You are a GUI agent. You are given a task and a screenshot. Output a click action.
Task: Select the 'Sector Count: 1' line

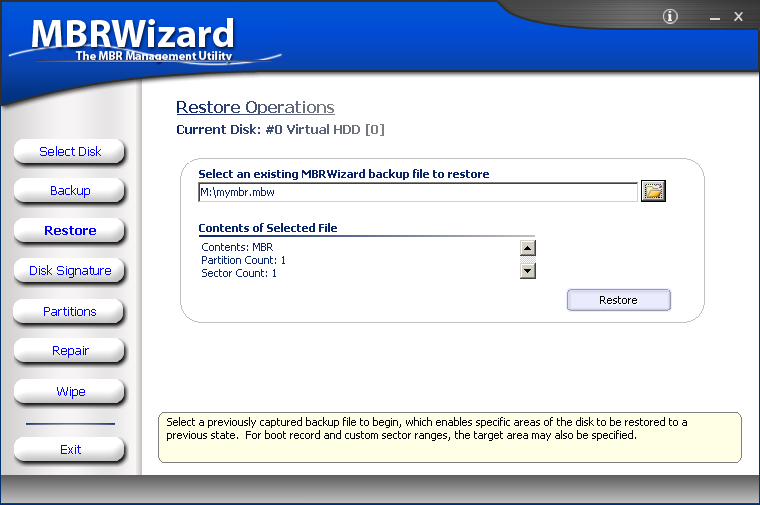[x=239, y=273]
